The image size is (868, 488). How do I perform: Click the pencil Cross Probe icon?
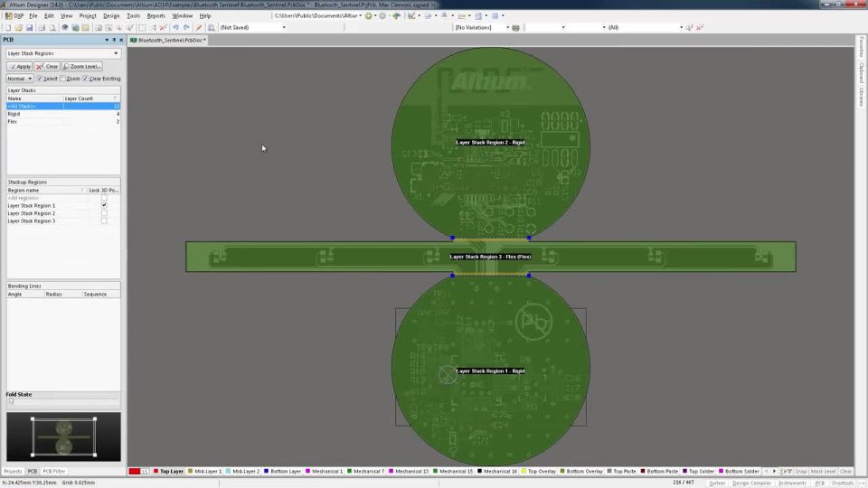point(199,27)
